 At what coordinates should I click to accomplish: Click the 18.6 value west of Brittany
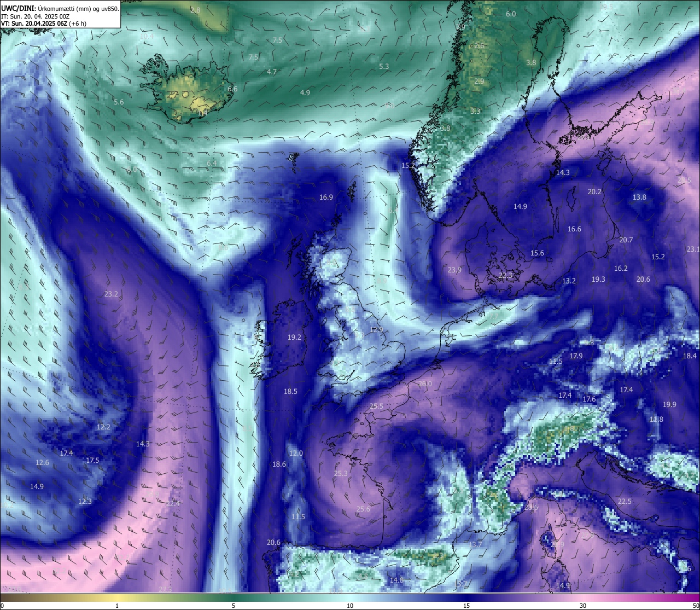pyautogui.click(x=279, y=464)
